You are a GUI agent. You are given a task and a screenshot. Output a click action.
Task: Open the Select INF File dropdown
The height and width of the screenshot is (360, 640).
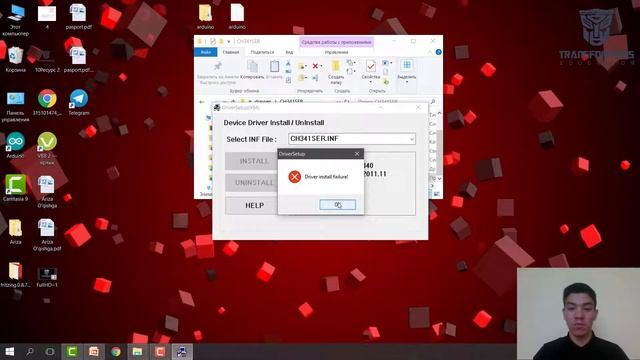[x=411, y=139]
